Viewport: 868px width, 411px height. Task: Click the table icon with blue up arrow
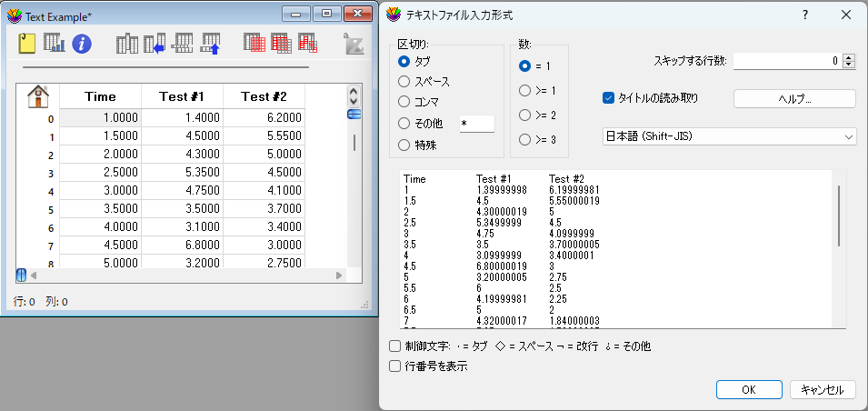[x=210, y=43]
